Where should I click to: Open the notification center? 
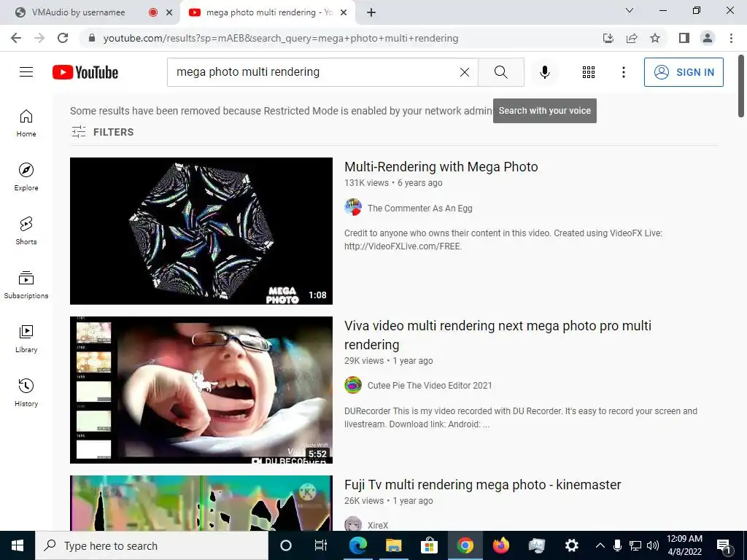[724, 546]
